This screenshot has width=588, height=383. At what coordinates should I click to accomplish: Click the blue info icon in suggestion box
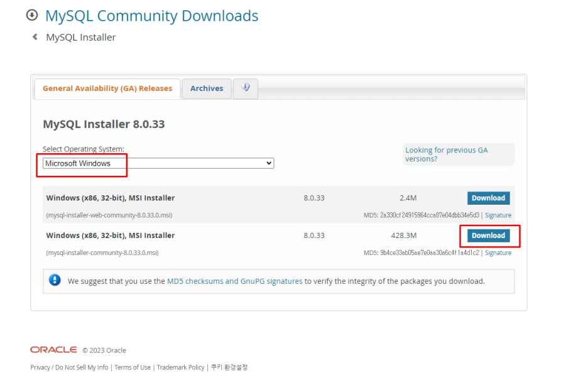pyautogui.click(x=55, y=280)
